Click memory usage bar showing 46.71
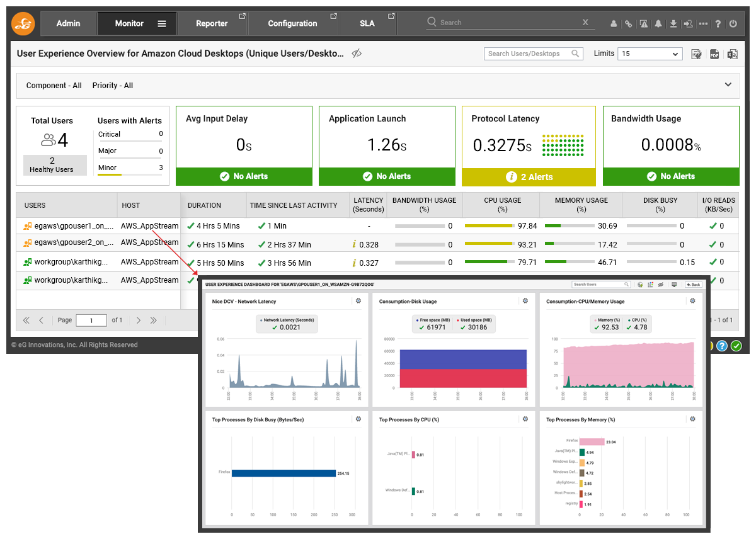Screen dimensions: 756x539 [570, 263]
